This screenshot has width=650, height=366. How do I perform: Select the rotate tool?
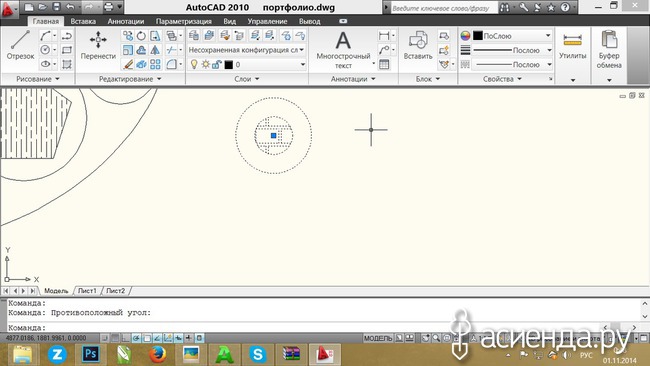[x=141, y=36]
